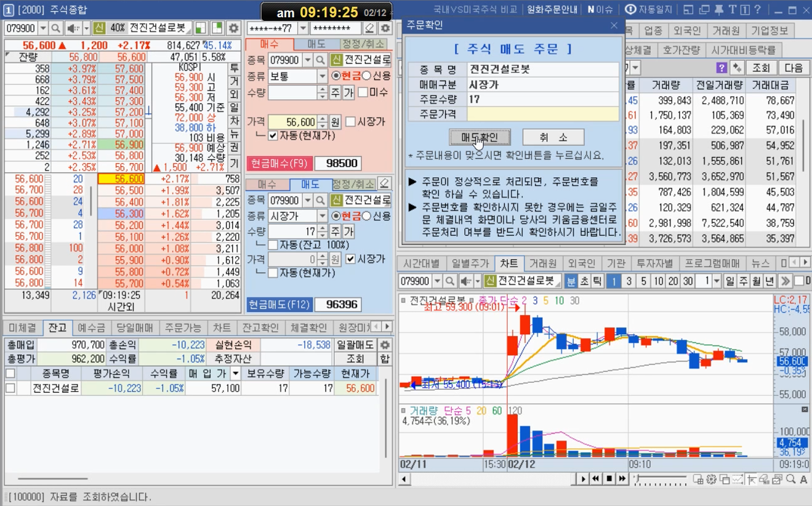Click the speaker sound icon in quote toolbar
Image resolution: width=812 pixels, height=506 pixels.
73,28
